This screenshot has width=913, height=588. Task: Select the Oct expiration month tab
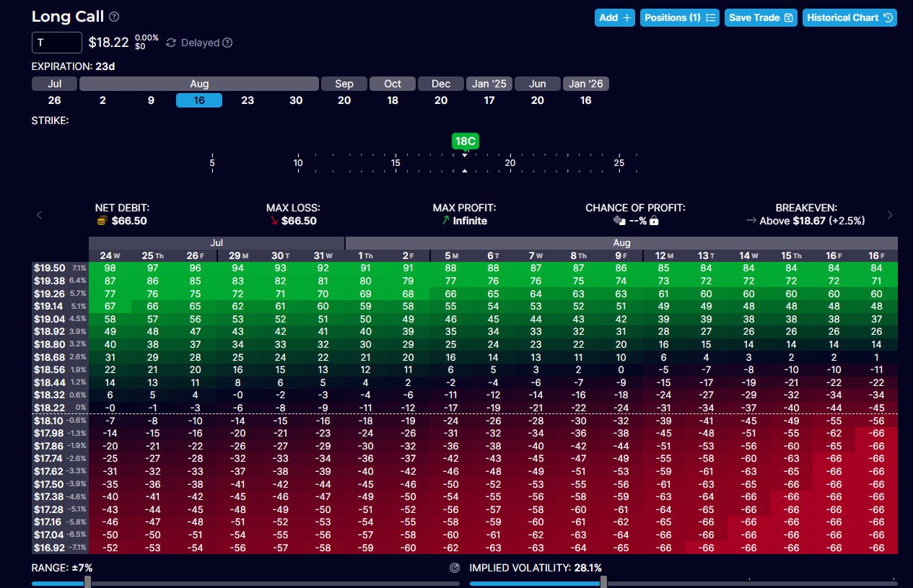[393, 84]
